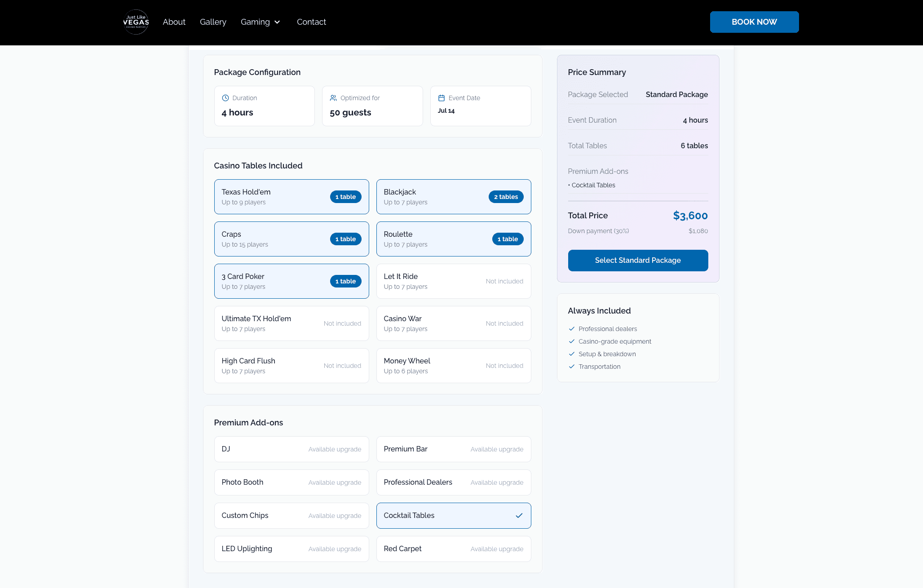Screen dimensions: 923x588
Task: Click the checkmark icon on Cocktail Tables
Action: pyautogui.click(x=519, y=516)
